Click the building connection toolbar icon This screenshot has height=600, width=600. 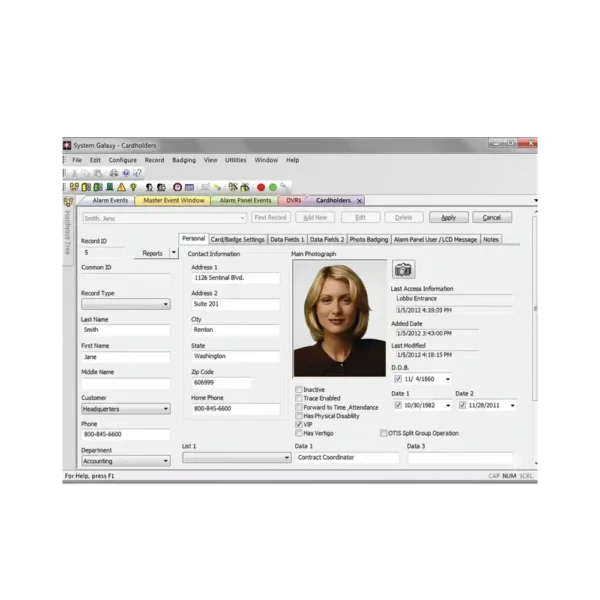pyautogui.click(x=245, y=187)
